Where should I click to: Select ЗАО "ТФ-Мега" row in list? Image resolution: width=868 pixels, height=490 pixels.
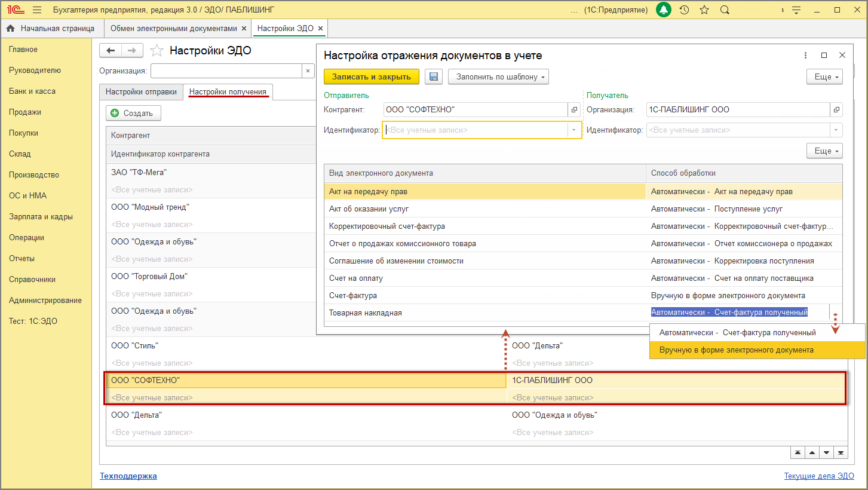coord(211,172)
